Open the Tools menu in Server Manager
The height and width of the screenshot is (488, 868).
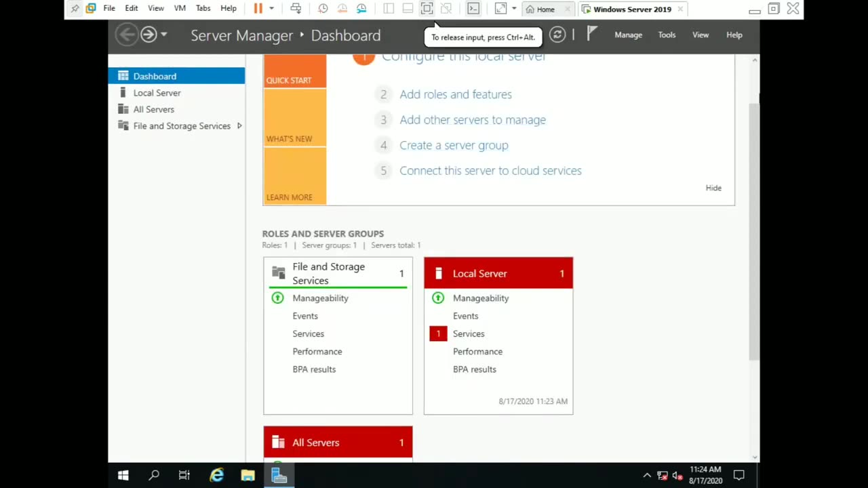click(x=667, y=35)
